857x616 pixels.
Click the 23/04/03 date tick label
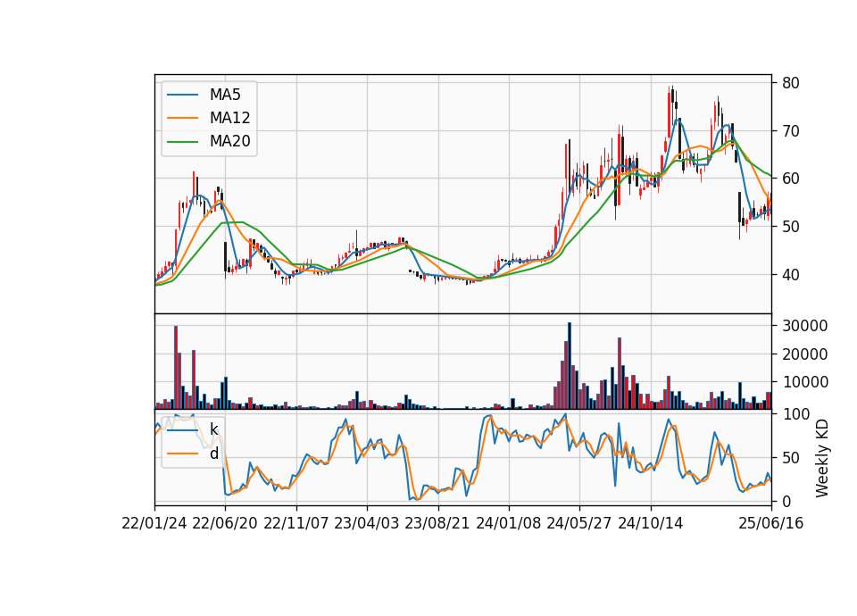click(x=367, y=523)
